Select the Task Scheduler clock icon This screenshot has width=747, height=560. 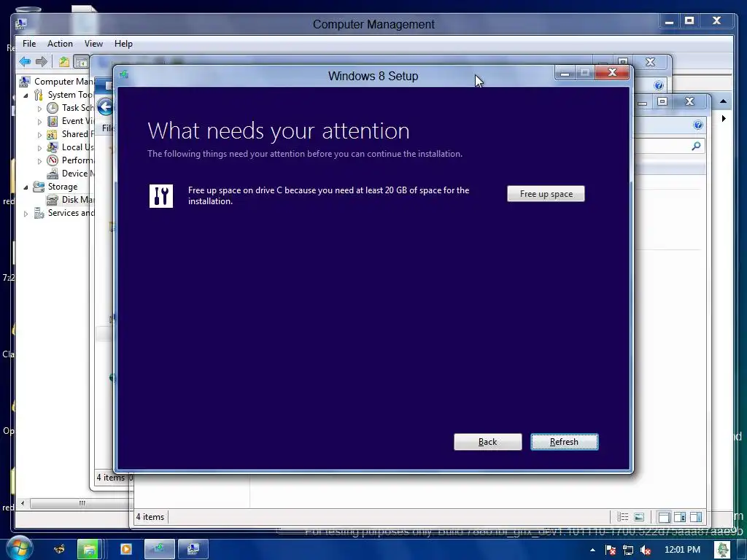click(x=53, y=108)
